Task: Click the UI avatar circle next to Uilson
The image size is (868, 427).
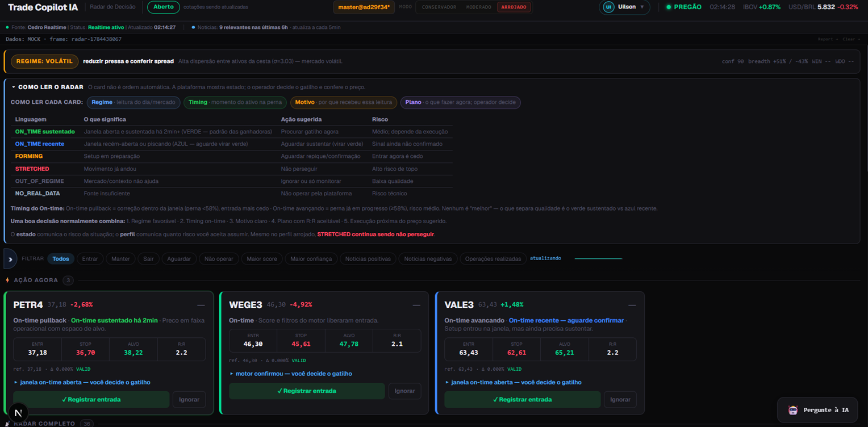Action: point(608,7)
